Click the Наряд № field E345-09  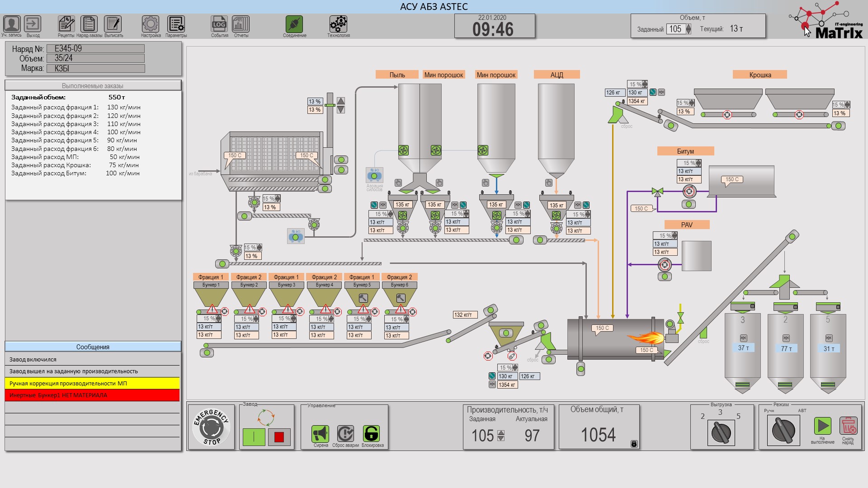coord(95,48)
